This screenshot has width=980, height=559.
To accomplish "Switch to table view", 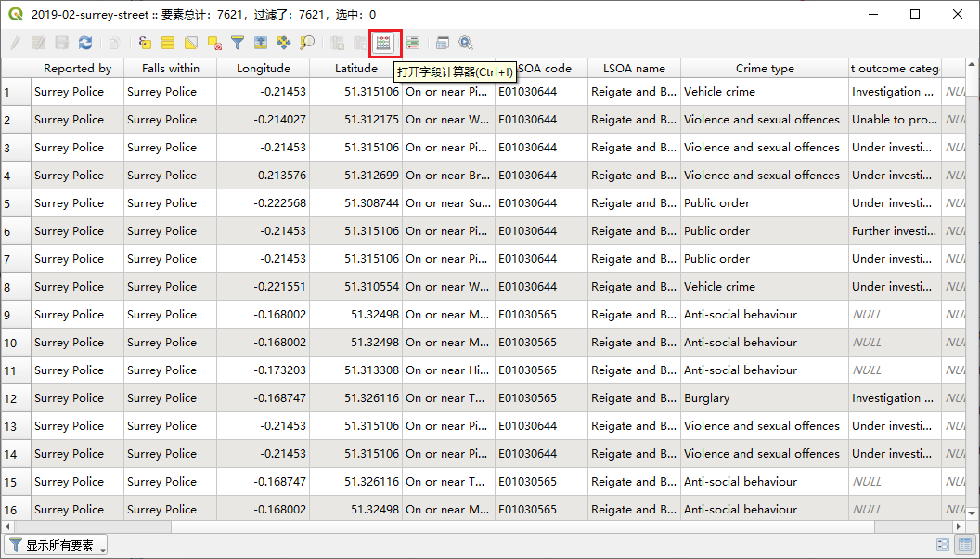I will pyautogui.click(x=965, y=545).
